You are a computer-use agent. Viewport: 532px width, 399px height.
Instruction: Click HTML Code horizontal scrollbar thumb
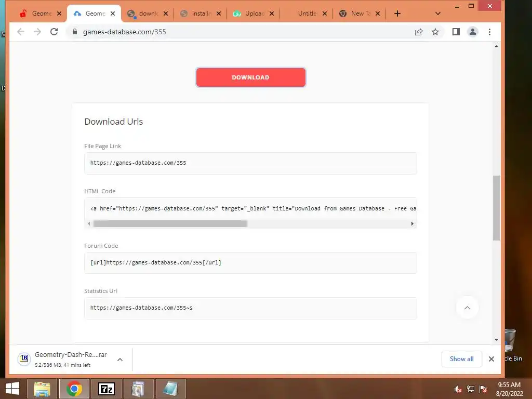pos(170,223)
